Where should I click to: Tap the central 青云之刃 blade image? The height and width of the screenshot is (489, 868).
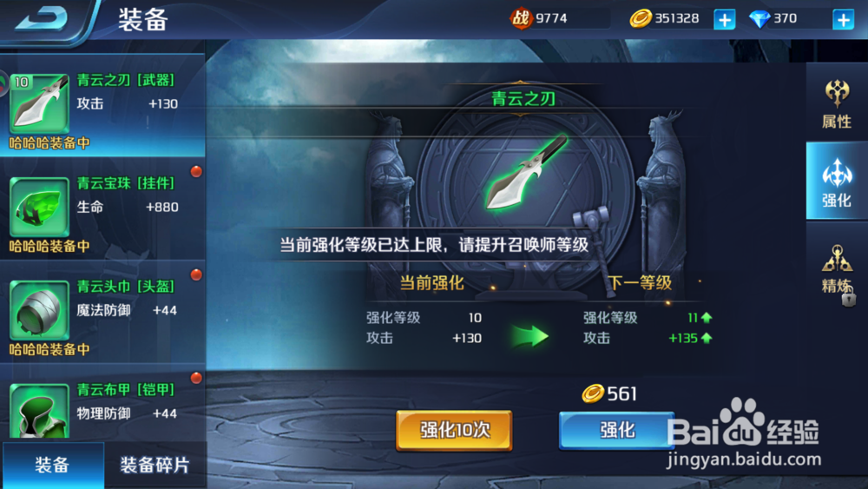(527, 172)
